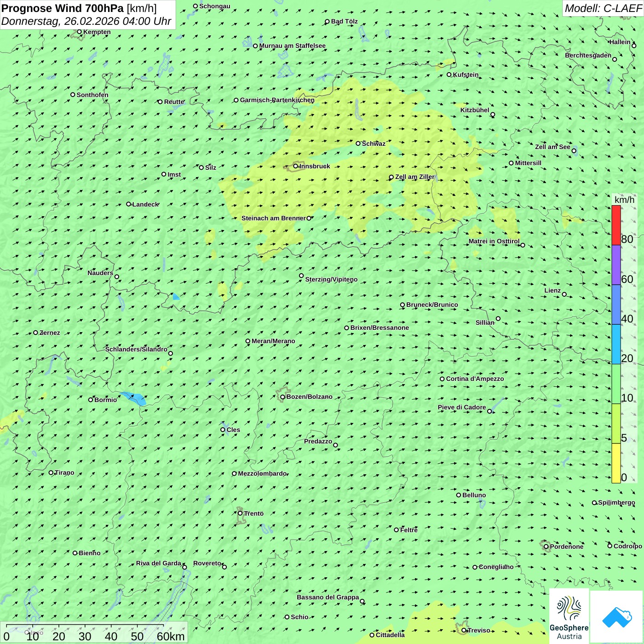The width and height of the screenshot is (644, 644).
Task: Click the 'Modell: C-LAEF' label
Action: click(603, 8)
